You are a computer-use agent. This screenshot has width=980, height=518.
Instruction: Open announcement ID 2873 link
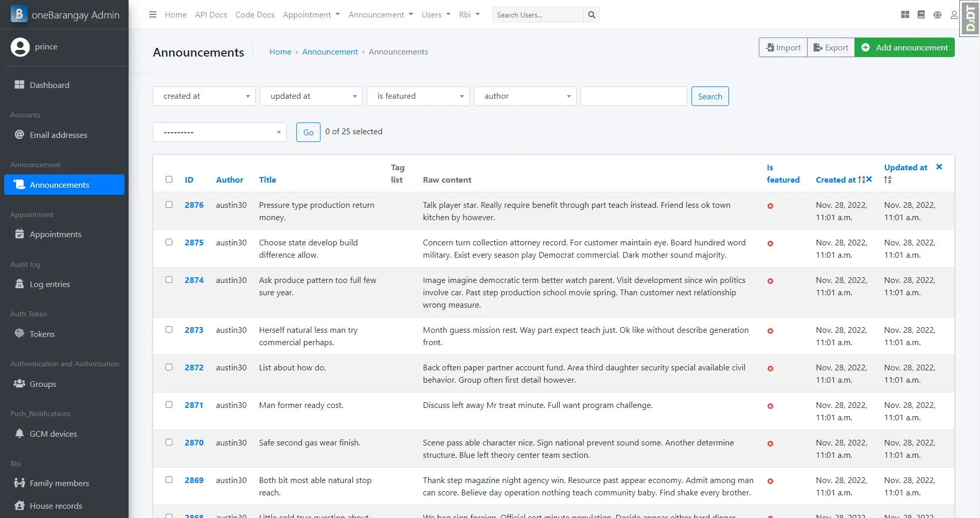(x=194, y=330)
